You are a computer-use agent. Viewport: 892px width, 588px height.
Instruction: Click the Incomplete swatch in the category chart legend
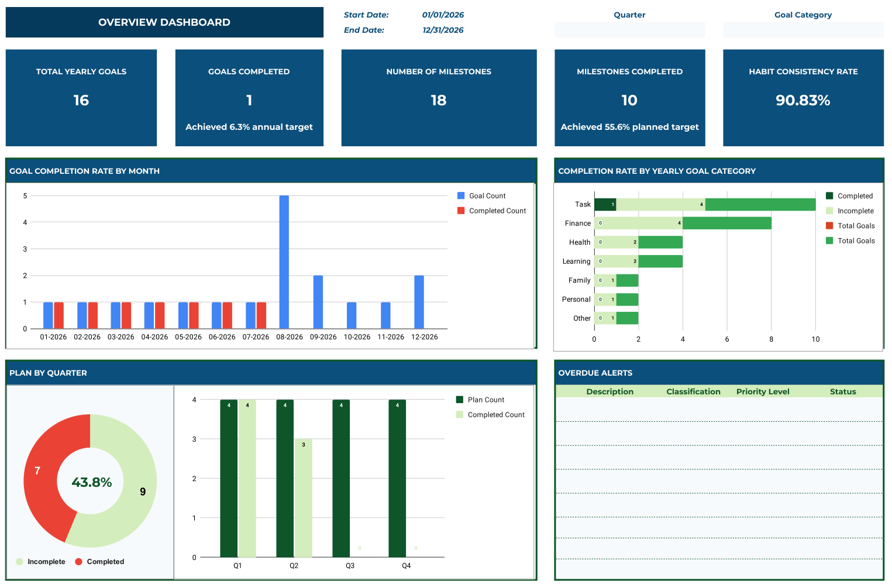click(x=829, y=211)
